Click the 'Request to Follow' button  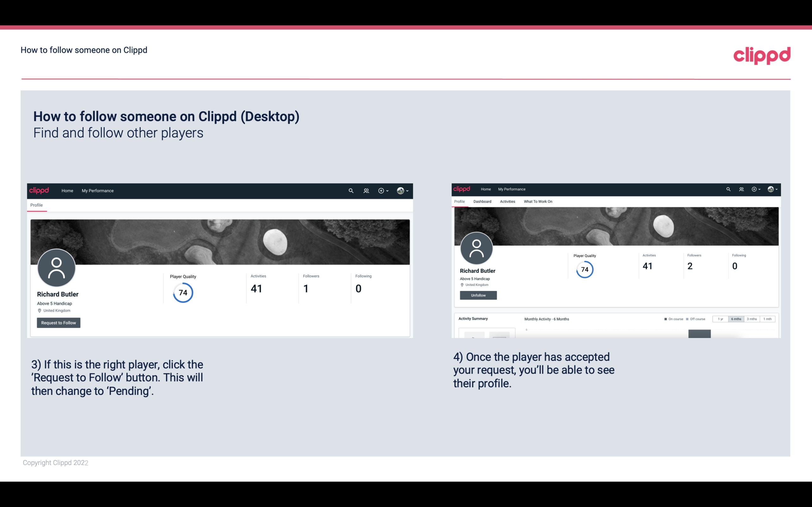[x=58, y=323]
